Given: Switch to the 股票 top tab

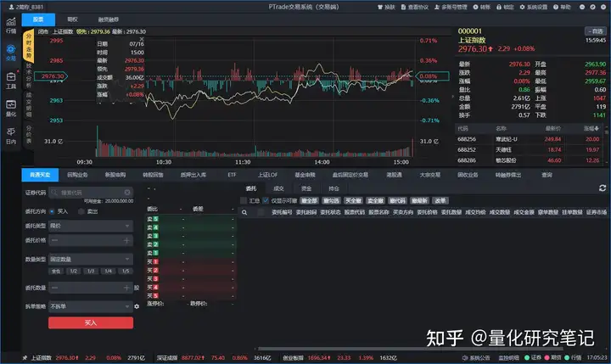Looking at the screenshot, I should 38,20.
